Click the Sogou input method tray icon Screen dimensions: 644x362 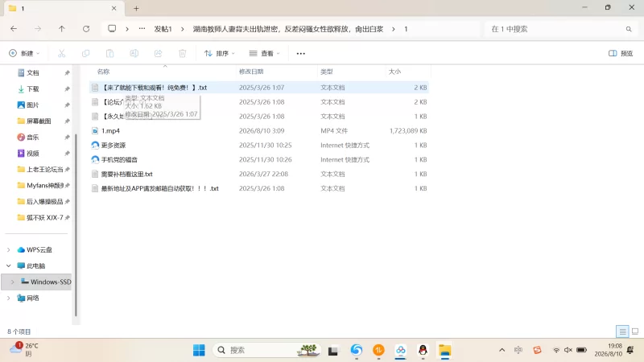[x=537, y=350]
